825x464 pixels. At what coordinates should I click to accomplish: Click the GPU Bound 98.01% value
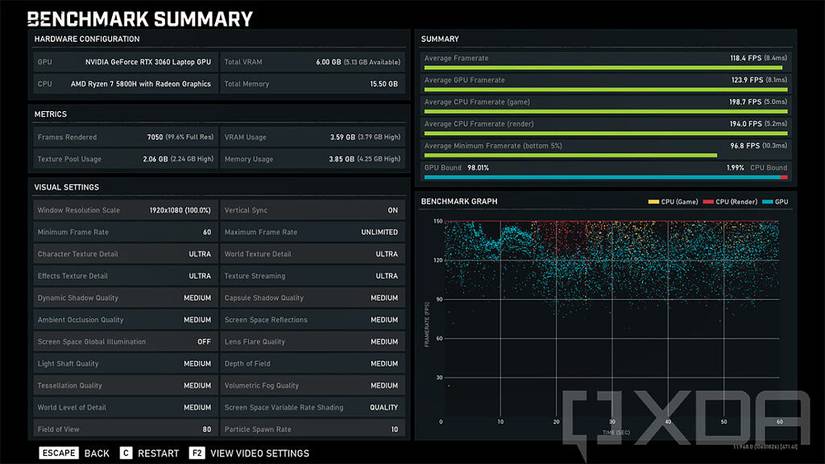(478, 168)
